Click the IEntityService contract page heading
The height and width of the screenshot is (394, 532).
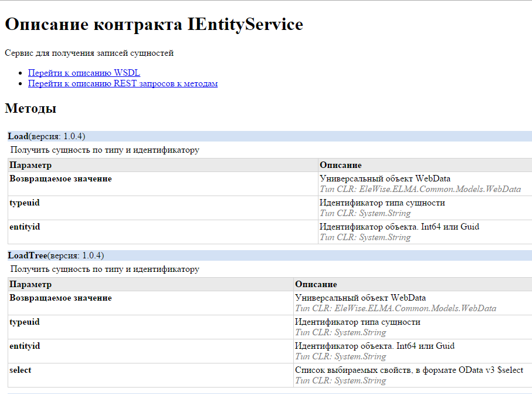(154, 25)
